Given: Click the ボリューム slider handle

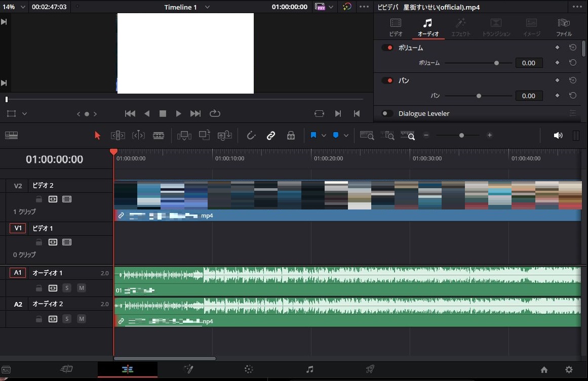Looking at the screenshot, I should click(x=496, y=63).
